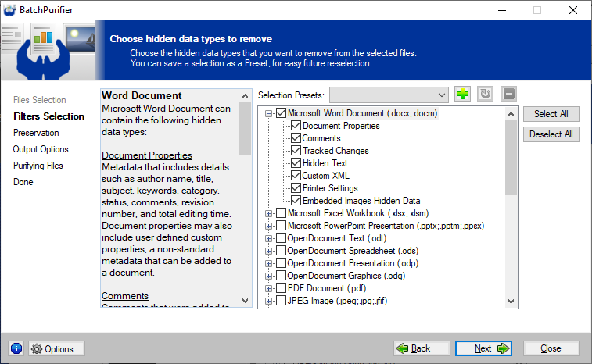Click the BatchPurifier title bar app icon
Screen dimensions: 592x364
pos(9,10)
